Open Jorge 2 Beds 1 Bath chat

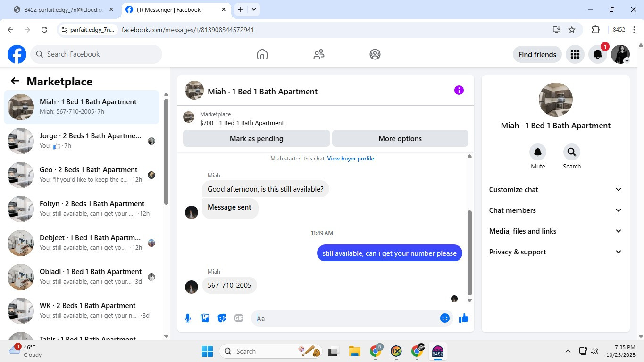point(81,141)
